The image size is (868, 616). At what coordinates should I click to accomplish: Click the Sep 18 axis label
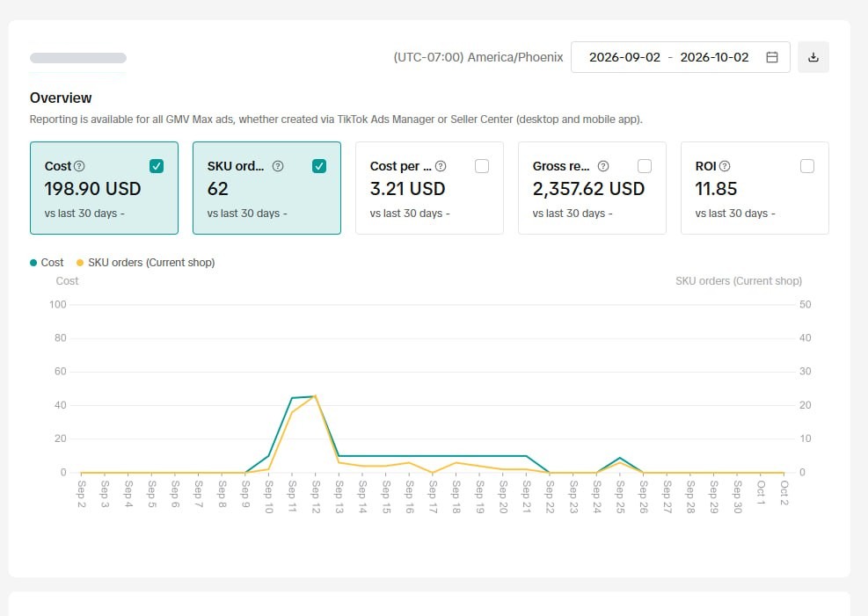point(456,496)
